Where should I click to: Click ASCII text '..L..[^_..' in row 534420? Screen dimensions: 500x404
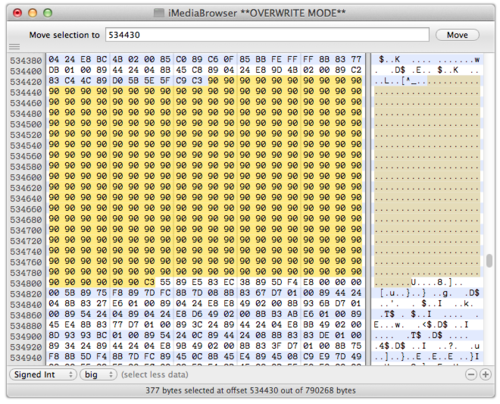pyautogui.click(x=400, y=81)
